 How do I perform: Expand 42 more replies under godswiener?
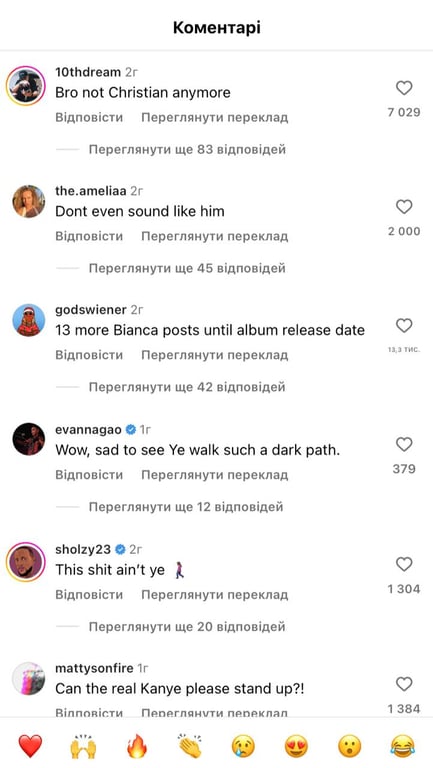pos(187,387)
